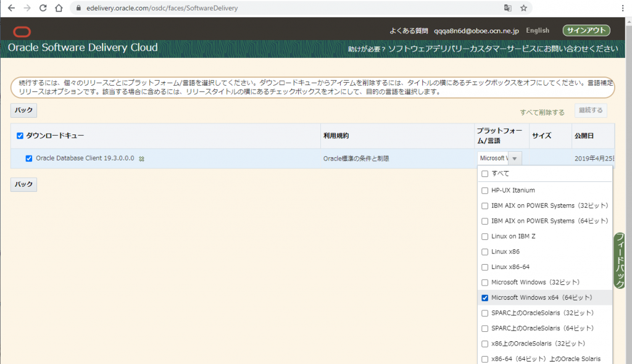Go to browser home icon

click(59, 8)
